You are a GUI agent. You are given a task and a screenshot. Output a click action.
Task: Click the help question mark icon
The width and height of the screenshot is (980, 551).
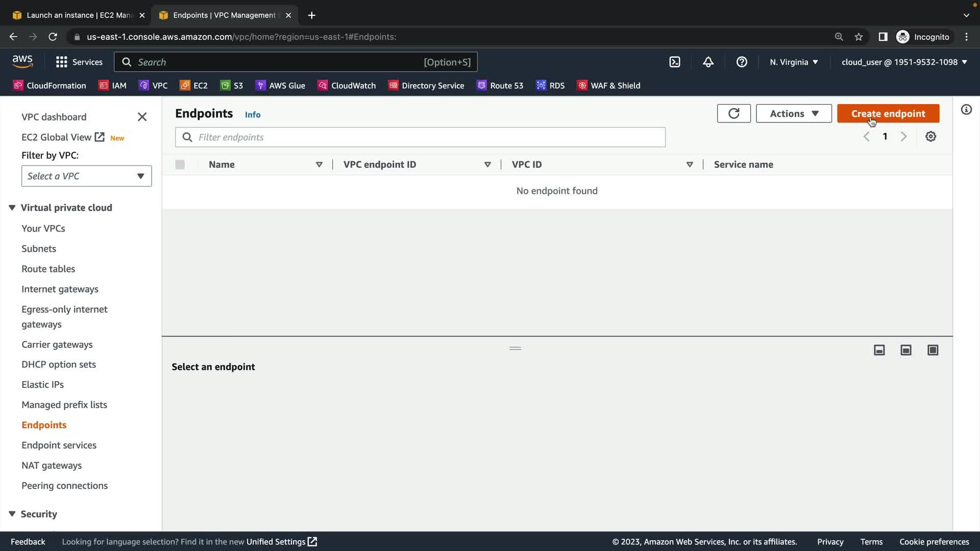742,62
